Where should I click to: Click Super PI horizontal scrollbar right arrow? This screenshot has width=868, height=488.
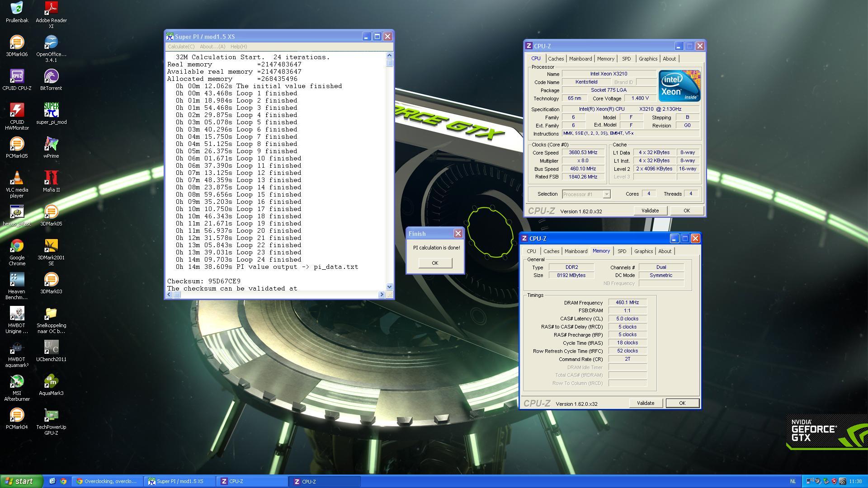pos(382,295)
